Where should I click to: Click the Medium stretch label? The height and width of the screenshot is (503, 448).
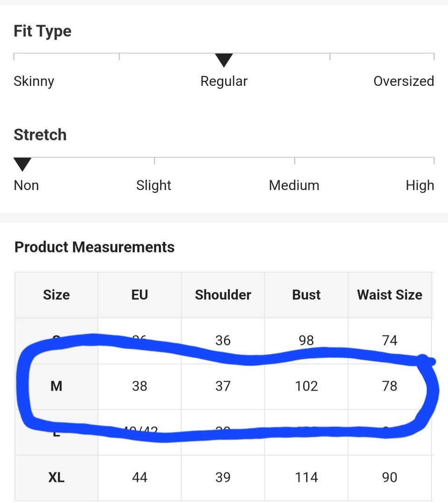pos(294,185)
